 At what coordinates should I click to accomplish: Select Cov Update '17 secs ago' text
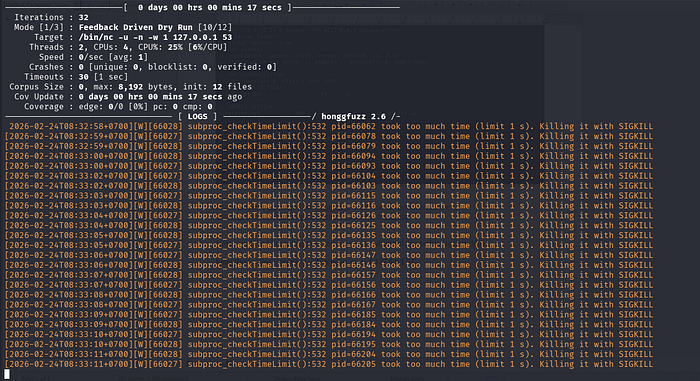215,96
